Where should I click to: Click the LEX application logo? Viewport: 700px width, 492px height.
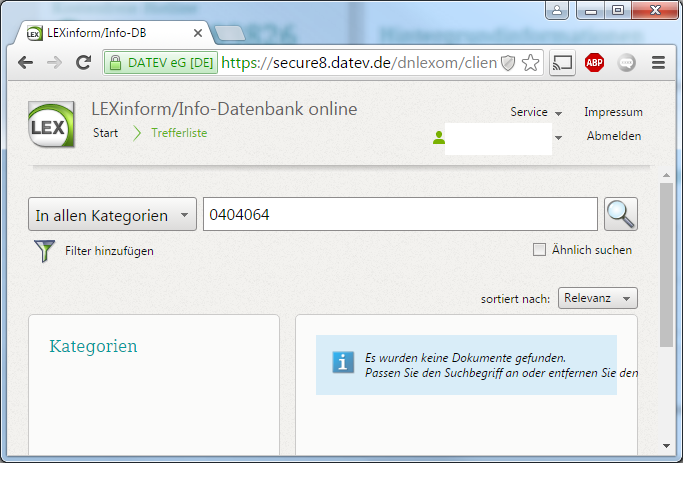(x=51, y=124)
